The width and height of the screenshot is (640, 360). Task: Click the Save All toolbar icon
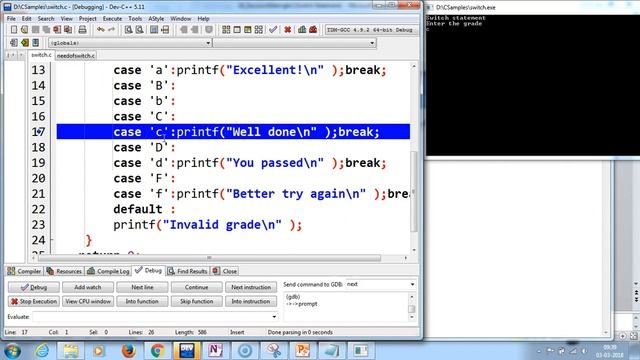(x=46, y=30)
